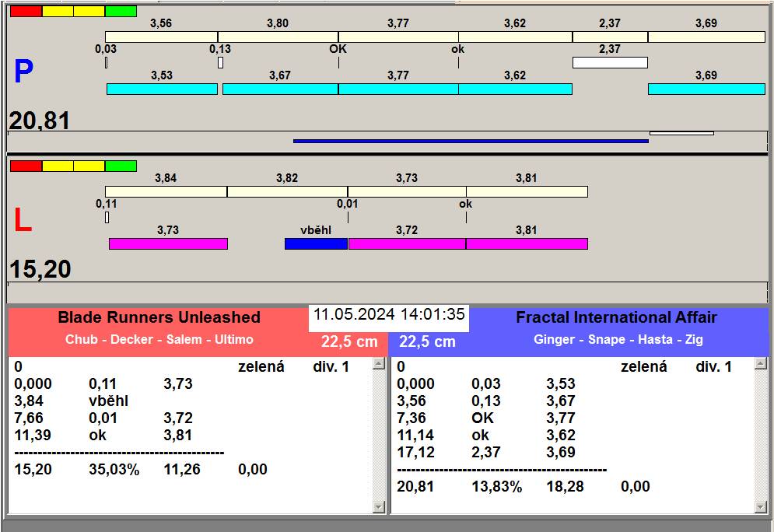Click the uppercase OK marker in lane P
Screen dimensions: 774x532
(x=338, y=49)
